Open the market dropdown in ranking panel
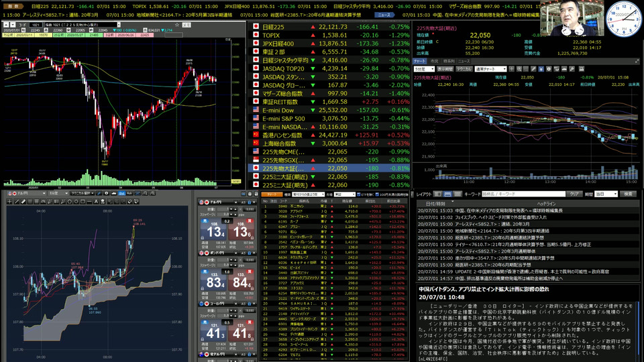The height and width of the screenshot is (362, 644). 345,194
